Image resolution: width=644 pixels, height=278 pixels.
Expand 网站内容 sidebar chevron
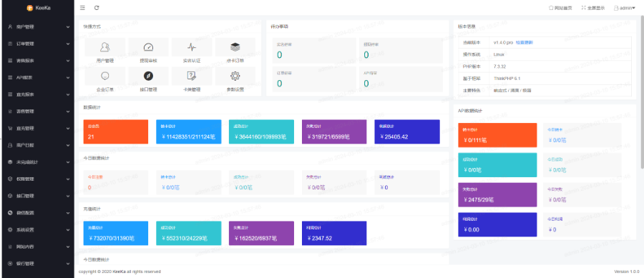click(68, 247)
